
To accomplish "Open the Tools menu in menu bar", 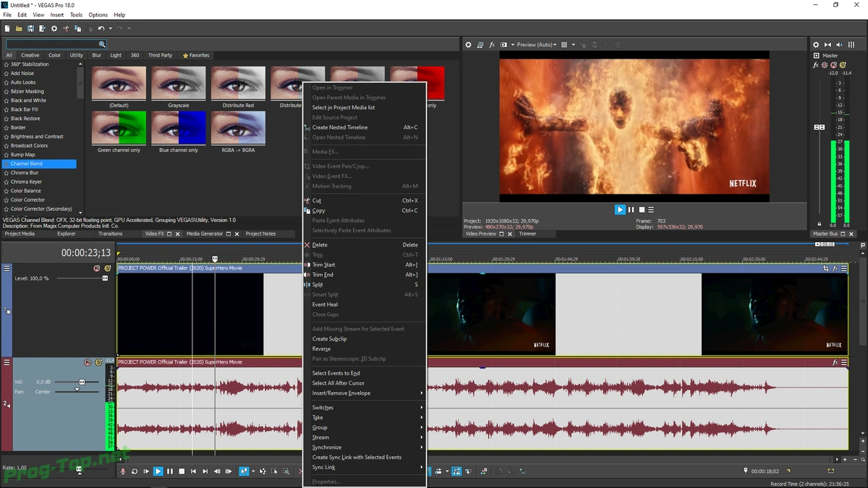I will [76, 14].
